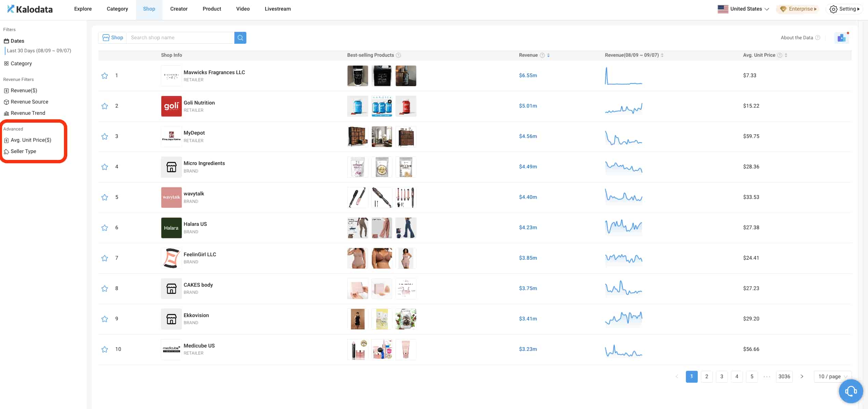Open United States country dropdown

tap(743, 9)
